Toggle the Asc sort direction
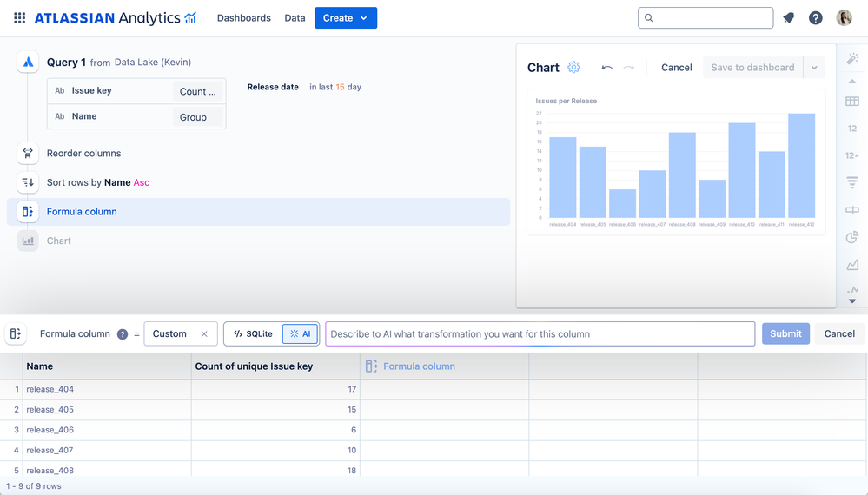 coord(141,182)
